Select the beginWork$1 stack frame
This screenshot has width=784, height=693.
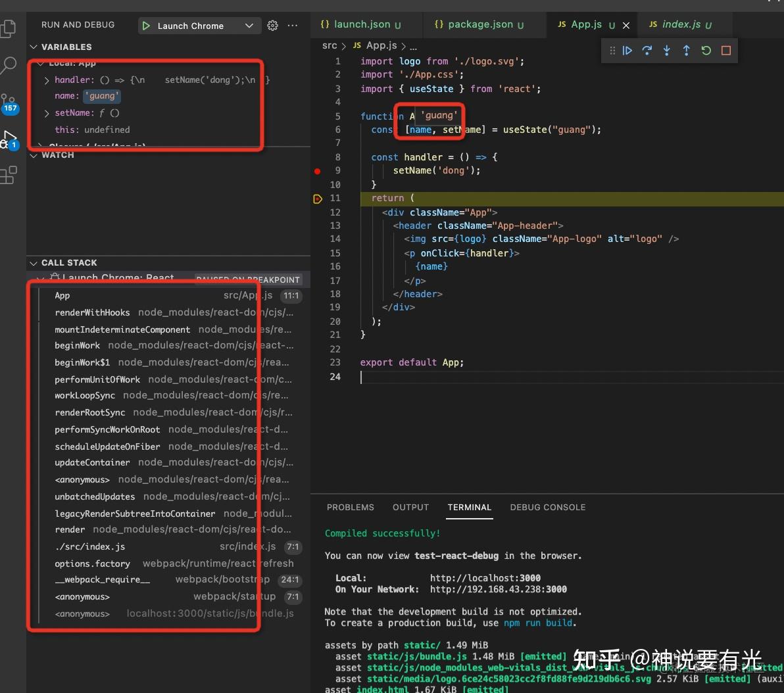169,362
